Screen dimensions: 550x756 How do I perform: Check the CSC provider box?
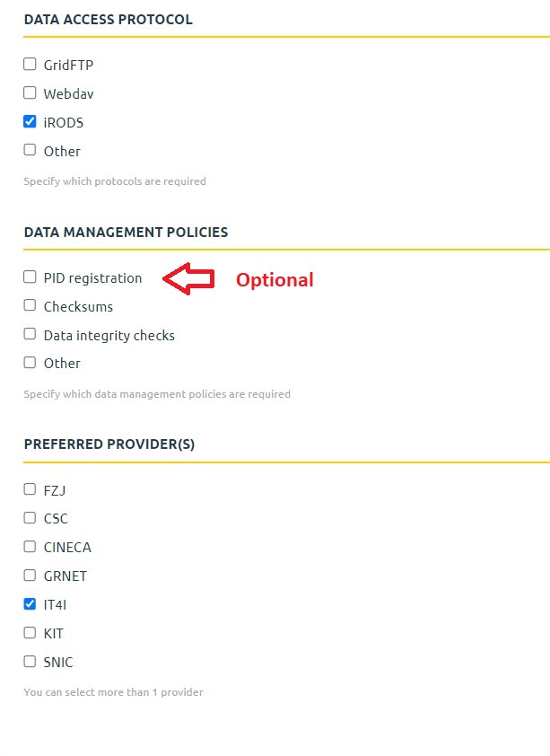(x=30, y=518)
